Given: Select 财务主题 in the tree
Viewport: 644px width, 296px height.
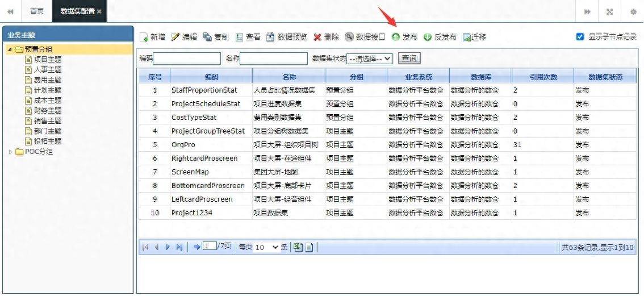Looking at the screenshot, I should point(48,111).
